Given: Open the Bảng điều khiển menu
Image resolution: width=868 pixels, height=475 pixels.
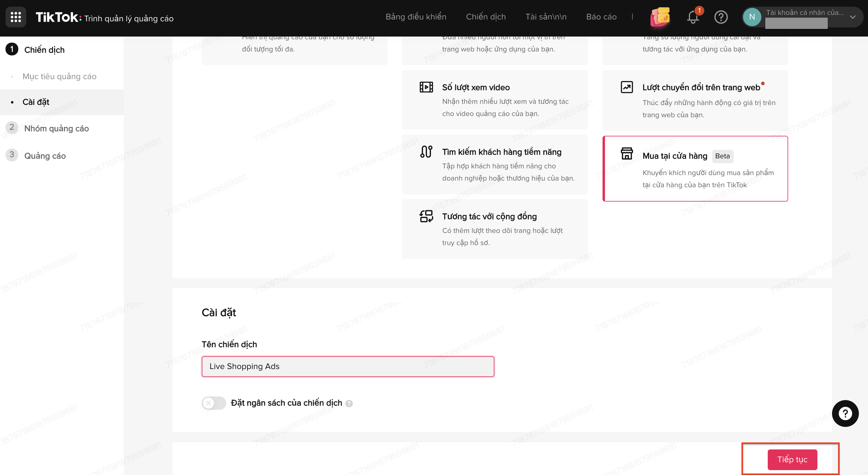Looking at the screenshot, I should [x=415, y=17].
